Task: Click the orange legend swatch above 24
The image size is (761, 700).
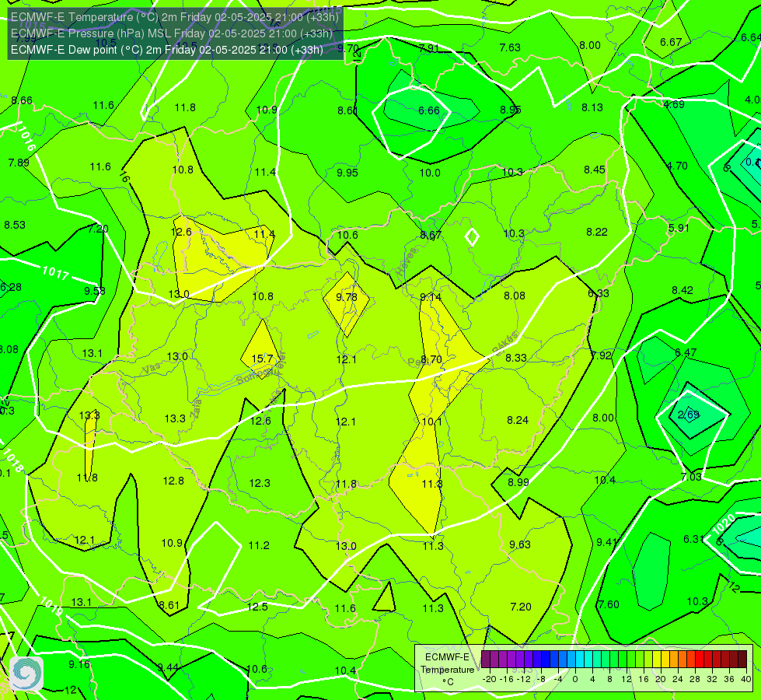Action: click(x=682, y=660)
